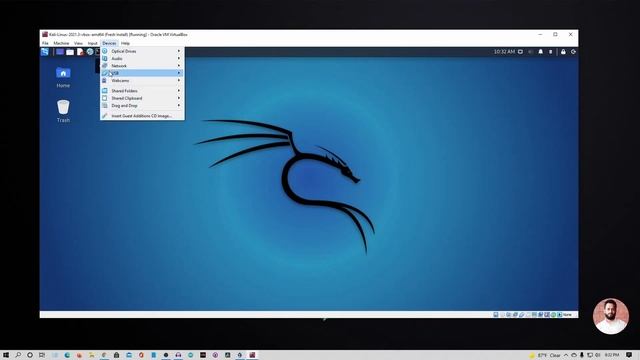
Task: Maximize the VirtualBox VM window
Action: pos(555,35)
